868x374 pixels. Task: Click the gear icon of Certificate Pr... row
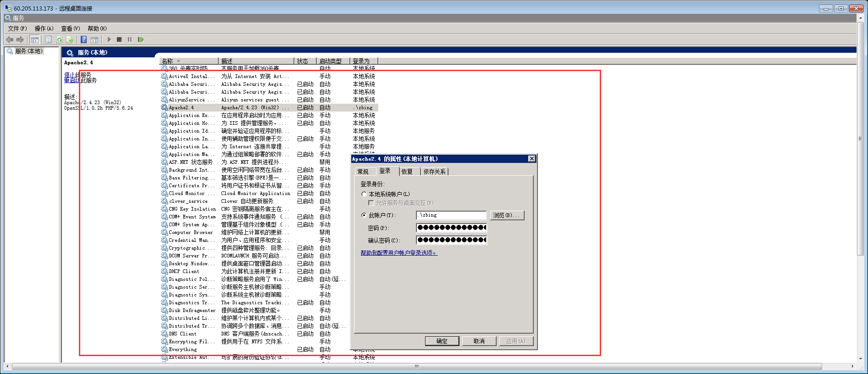pos(164,185)
